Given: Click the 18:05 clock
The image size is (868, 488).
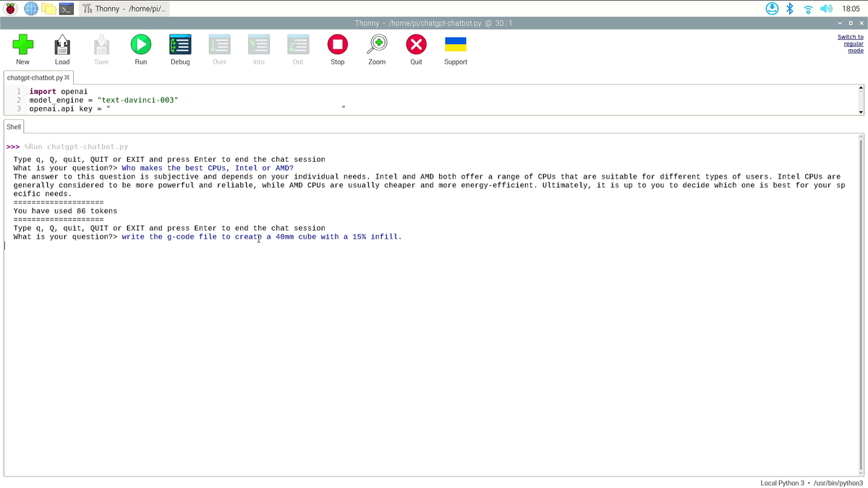Looking at the screenshot, I should pyautogui.click(x=851, y=9).
